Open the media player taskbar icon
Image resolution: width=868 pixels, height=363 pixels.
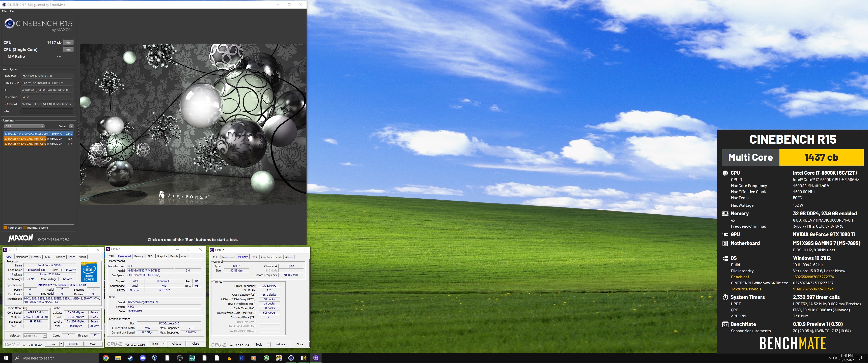coord(254,358)
